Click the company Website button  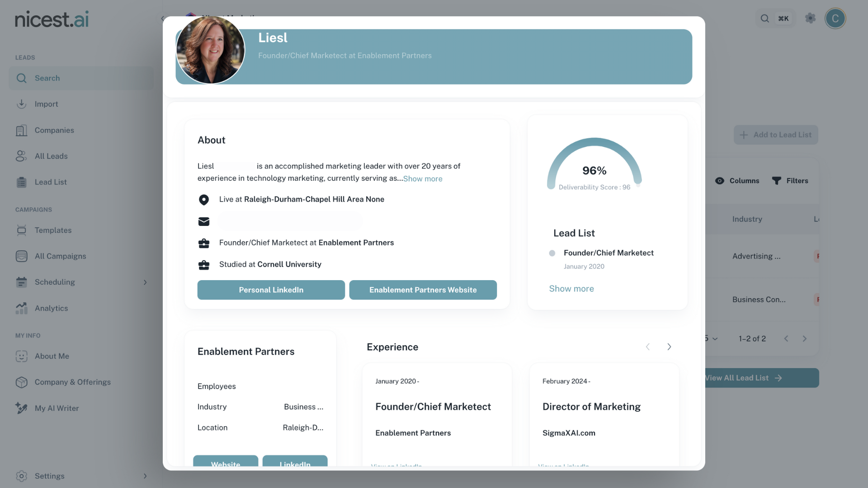click(x=226, y=461)
